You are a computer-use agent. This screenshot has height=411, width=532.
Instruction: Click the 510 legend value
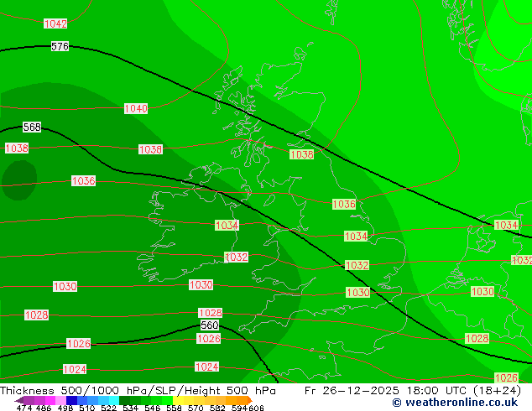(87, 408)
